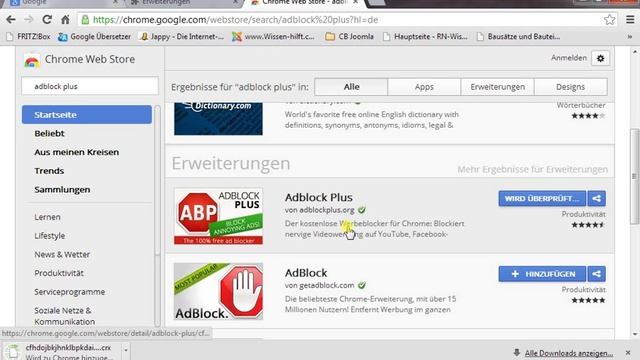Viewport: 640px width, 360px height.
Task: Click Mehr Ergebnisse für Erweiterungen link
Action: pos(532,169)
